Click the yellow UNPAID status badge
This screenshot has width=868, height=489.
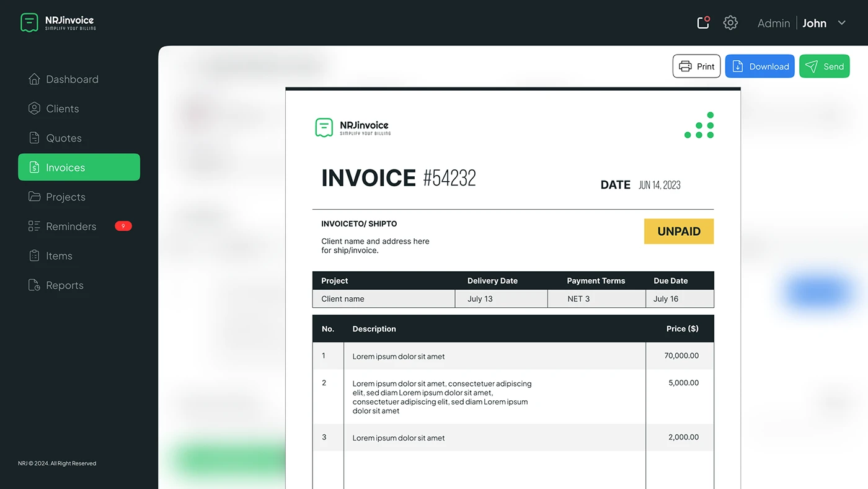[x=679, y=231]
